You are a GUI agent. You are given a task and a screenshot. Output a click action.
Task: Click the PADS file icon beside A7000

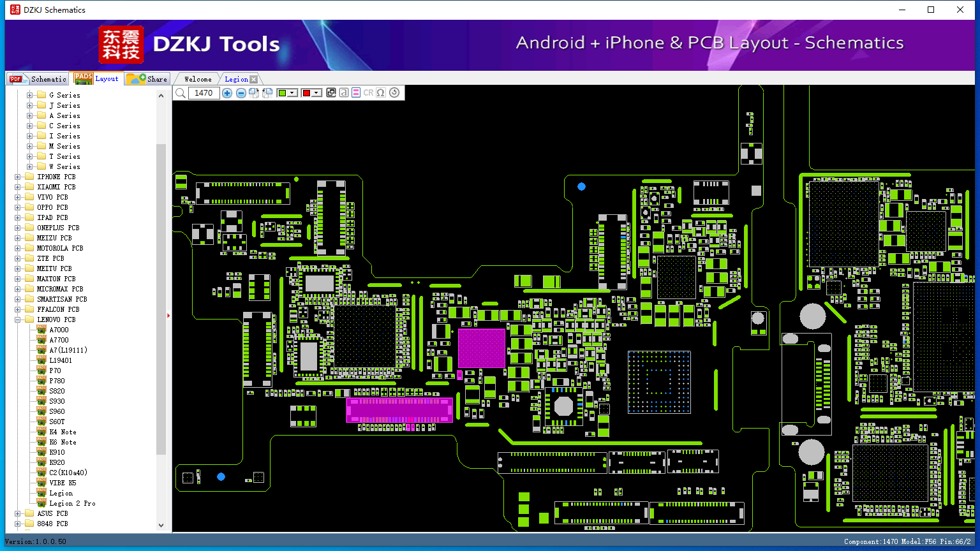tap(41, 330)
